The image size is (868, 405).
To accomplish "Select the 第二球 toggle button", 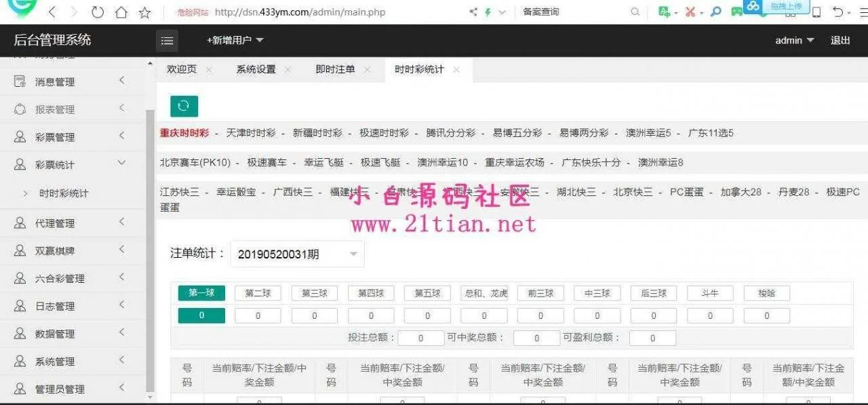I will click(x=258, y=293).
